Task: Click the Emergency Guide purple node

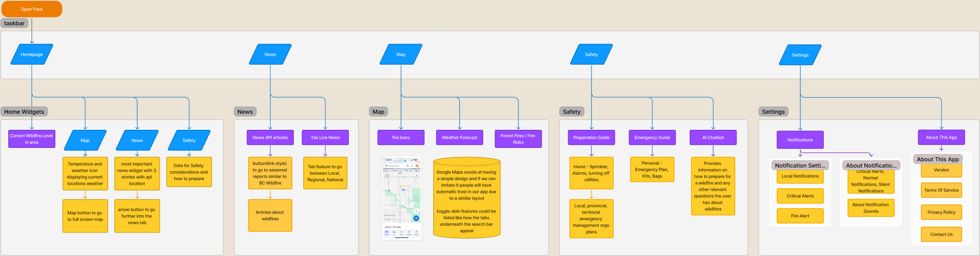Action: [652, 138]
